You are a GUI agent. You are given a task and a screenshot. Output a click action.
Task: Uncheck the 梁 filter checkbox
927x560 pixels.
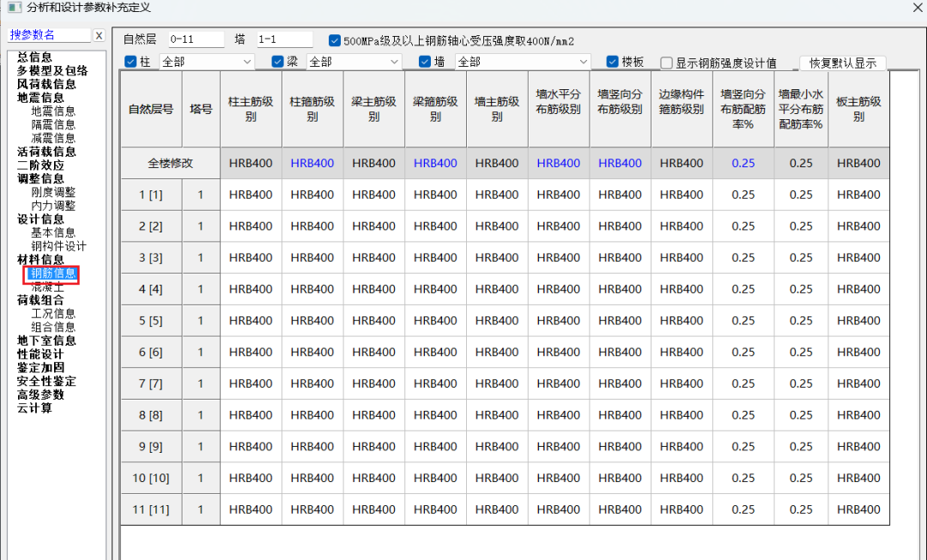[x=276, y=62]
